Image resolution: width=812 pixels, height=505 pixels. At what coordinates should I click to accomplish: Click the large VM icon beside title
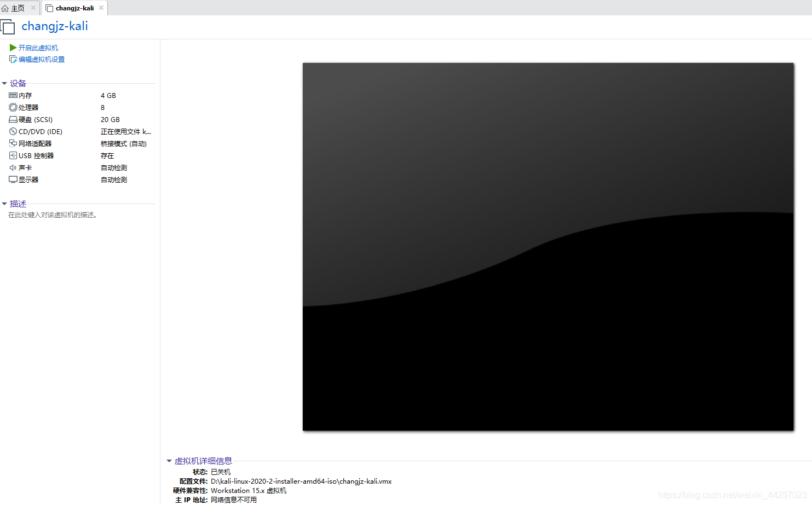click(8, 27)
